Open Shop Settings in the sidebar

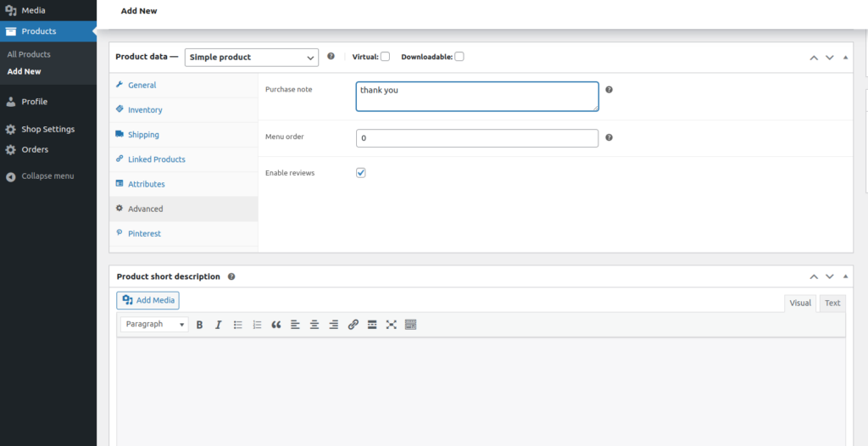(x=47, y=130)
